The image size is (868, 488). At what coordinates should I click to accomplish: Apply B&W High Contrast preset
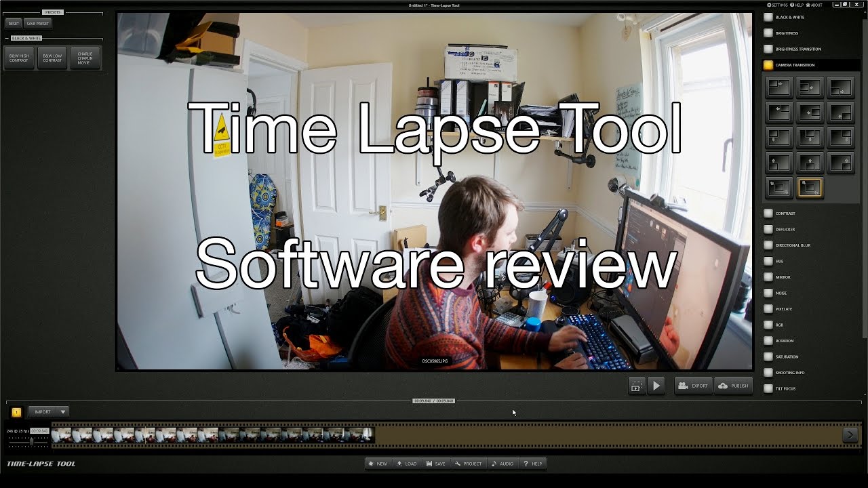(x=19, y=58)
